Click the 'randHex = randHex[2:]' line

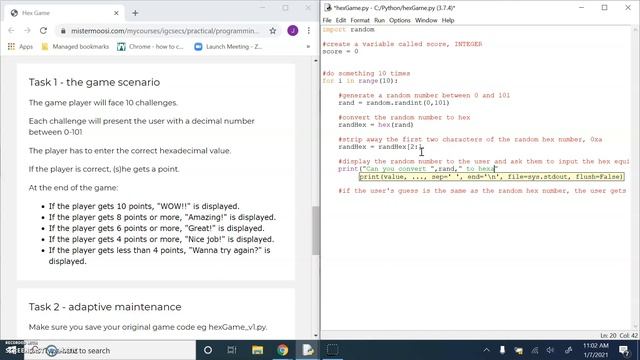click(381, 147)
